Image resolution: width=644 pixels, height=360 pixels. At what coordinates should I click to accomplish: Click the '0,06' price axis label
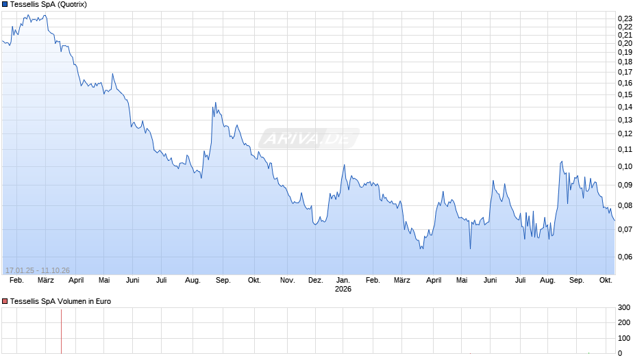[625, 257]
